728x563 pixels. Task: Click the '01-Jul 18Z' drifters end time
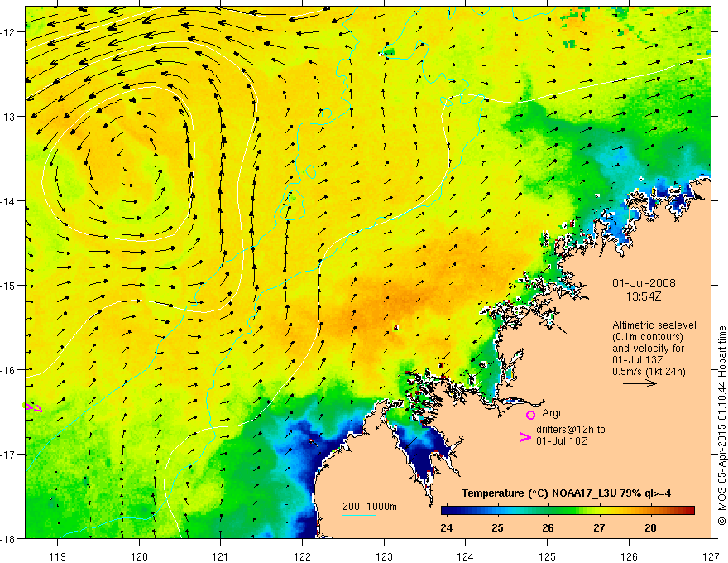[x=562, y=441]
